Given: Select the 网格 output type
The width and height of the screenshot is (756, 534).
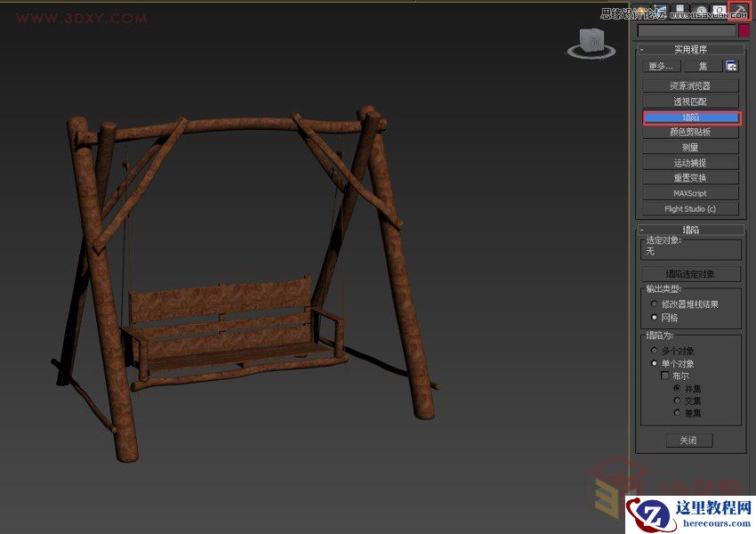Looking at the screenshot, I should tap(664, 318).
